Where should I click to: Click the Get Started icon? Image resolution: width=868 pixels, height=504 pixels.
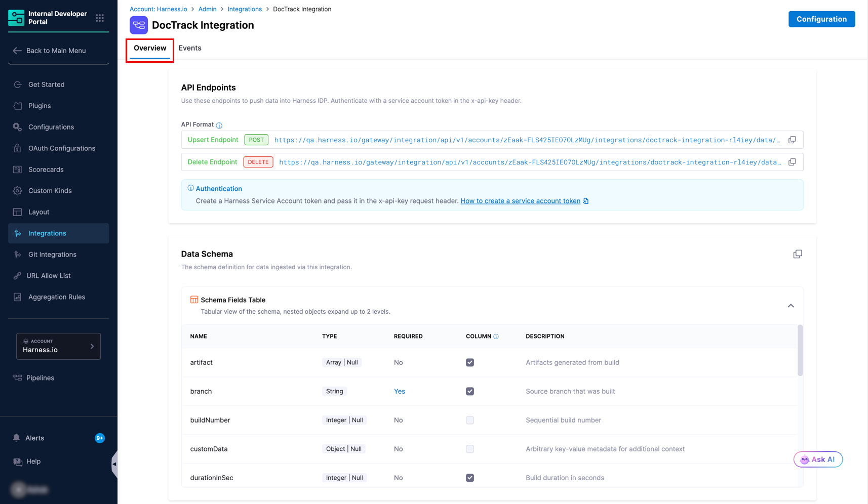[x=18, y=85]
